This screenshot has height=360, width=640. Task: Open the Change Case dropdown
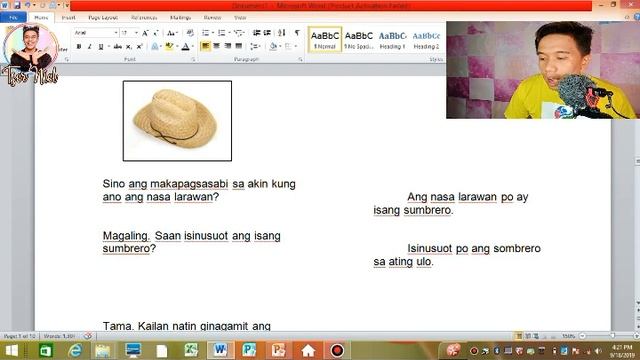(x=172, y=33)
